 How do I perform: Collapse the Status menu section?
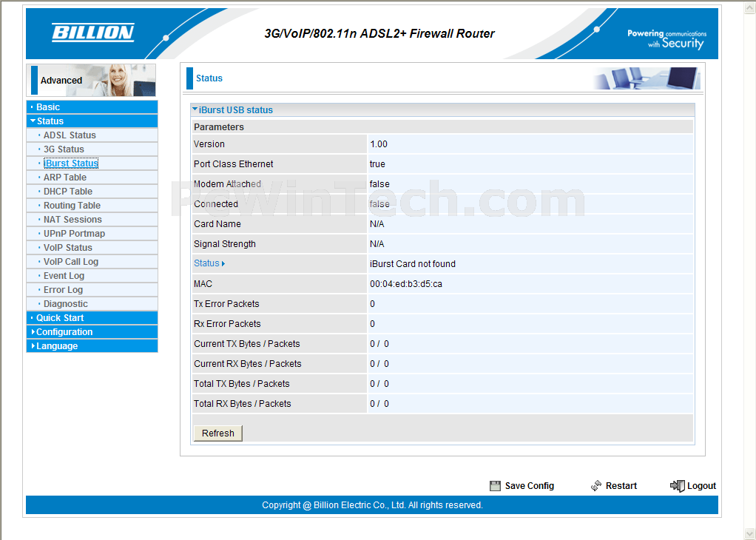[33, 121]
